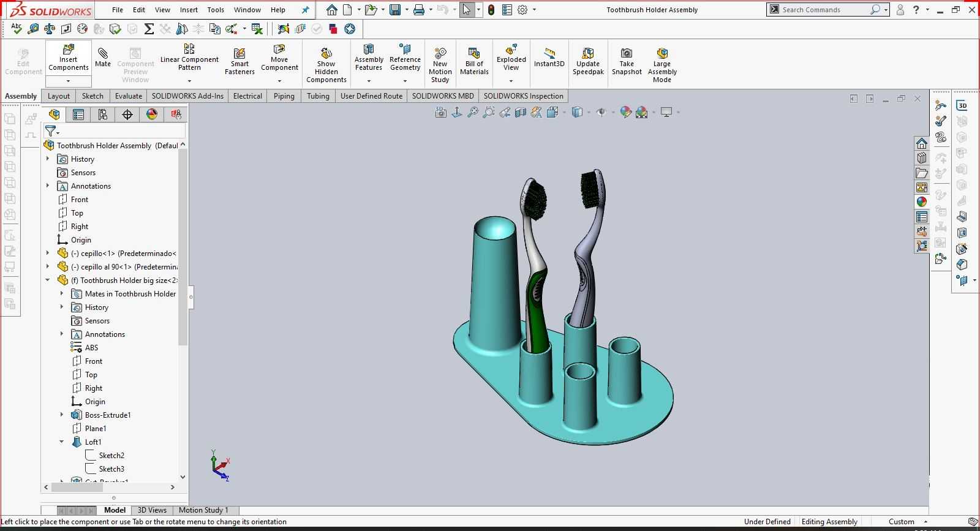This screenshot has width=980, height=531.
Task: Click the tree horizontal scrollbar
Action: [77, 488]
